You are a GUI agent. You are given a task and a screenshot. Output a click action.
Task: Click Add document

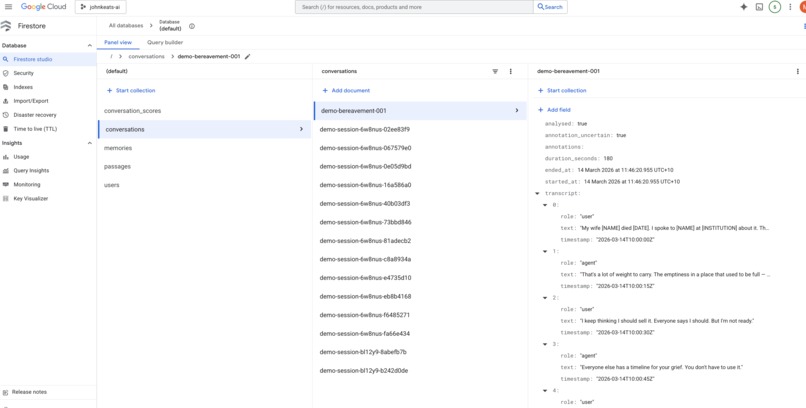pyautogui.click(x=346, y=90)
